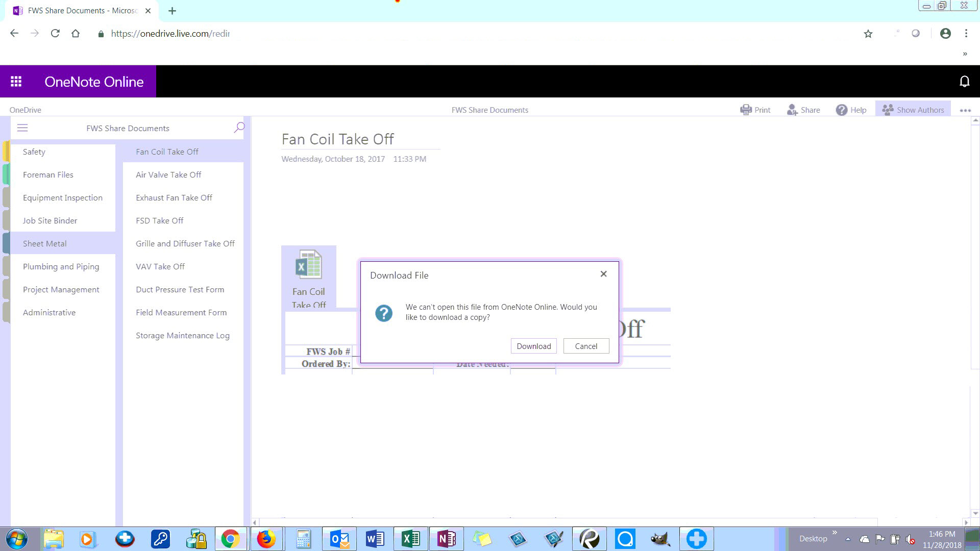This screenshot has width=980, height=551.
Task: Open Excel from the Windows taskbar
Action: pyautogui.click(x=410, y=539)
